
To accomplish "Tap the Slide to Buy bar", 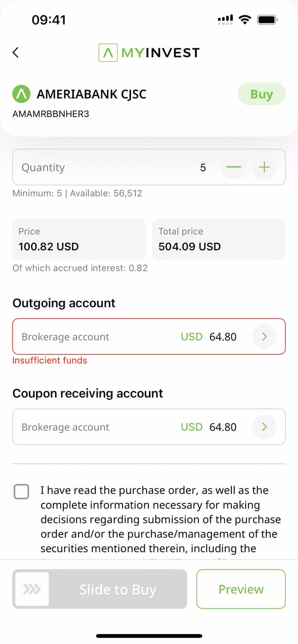I will click(x=118, y=589).
